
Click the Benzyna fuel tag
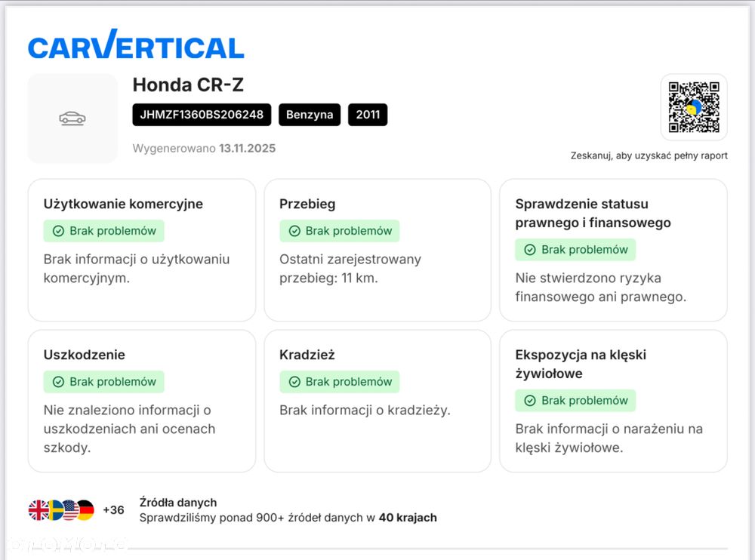coord(310,115)
